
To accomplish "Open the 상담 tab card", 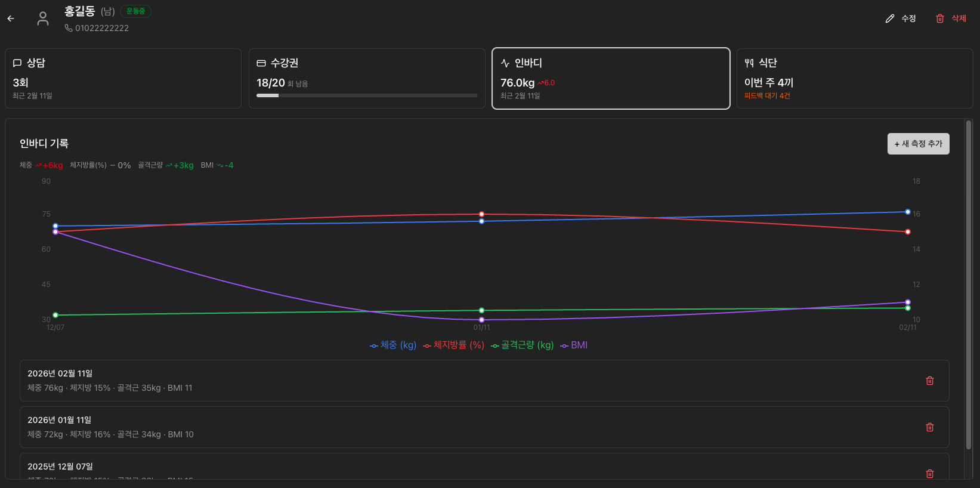I will pos(123,79).
